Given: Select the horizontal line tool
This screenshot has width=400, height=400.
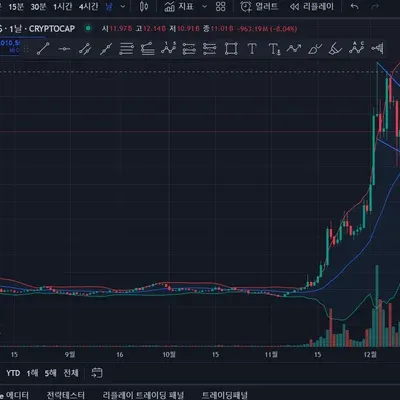Looking at the screenshot, I should pyautogui.click(x=64, y=49).
